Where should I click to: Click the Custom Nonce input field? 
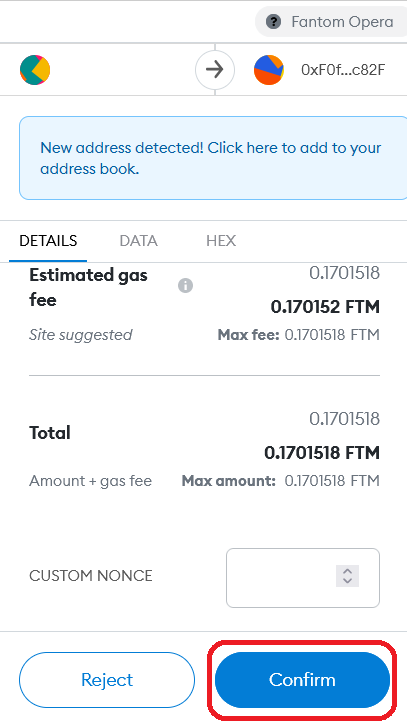pyautogui.click(x=303, y=578)
